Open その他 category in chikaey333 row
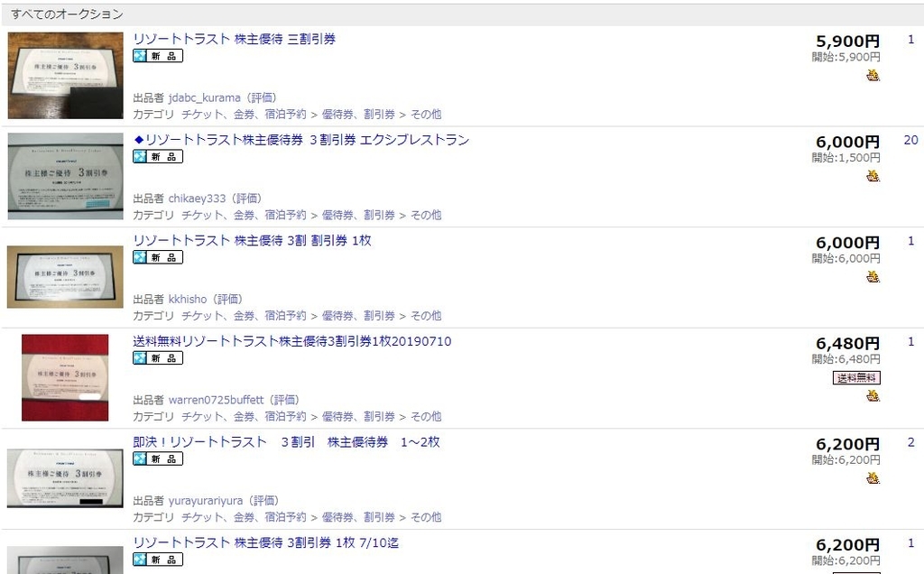The width and height of the screenshot is (924, 574). (x=426, y=215)
